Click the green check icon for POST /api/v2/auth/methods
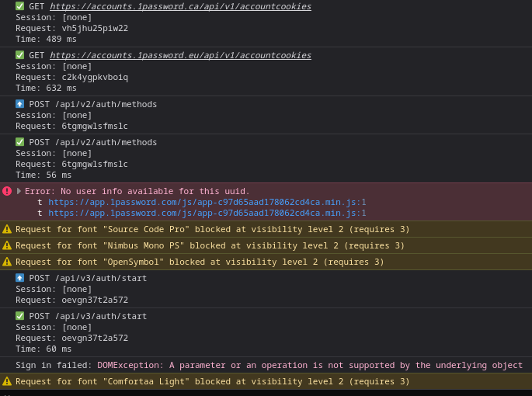This screenshot has width=532, height=396. coord(19,142)
